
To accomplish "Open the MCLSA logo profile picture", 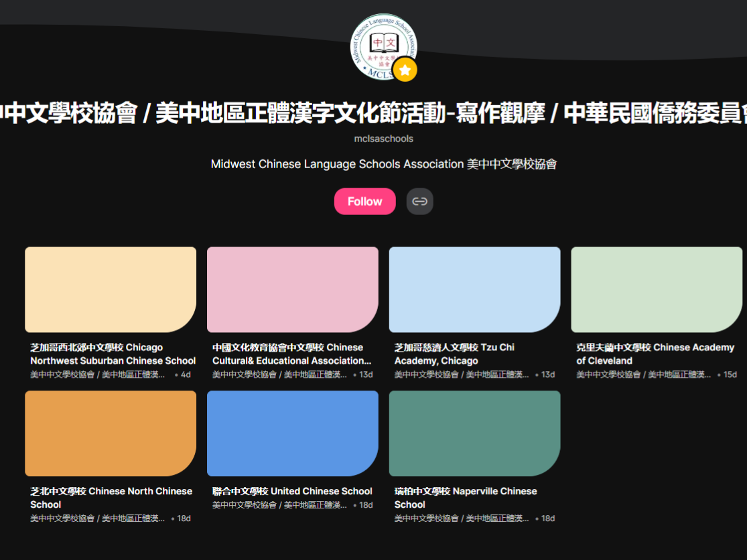I will coord(382,44).
